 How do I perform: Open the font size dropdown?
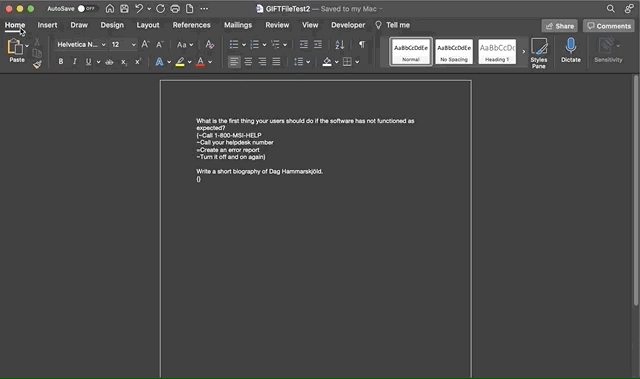(x=133, y=44)
